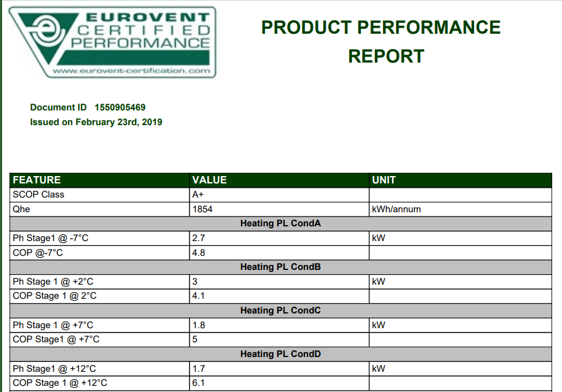The image size is (562, 392).
Task: Click the FEATURE column header
Action: coord(99,180)
